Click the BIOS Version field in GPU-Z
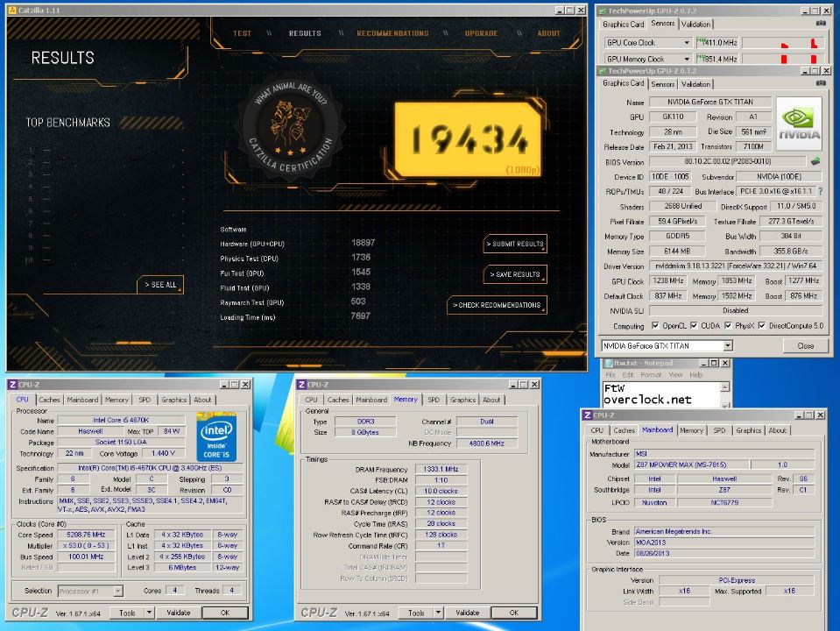This screenshot has width=840, height=631. [x=728, y=161]
